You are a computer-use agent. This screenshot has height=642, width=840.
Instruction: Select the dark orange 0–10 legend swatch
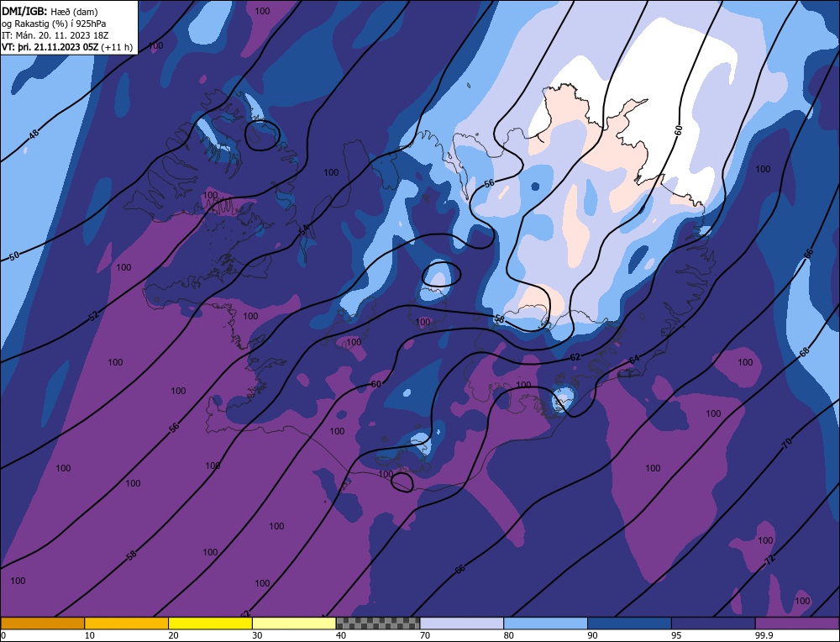coord(42,623)
